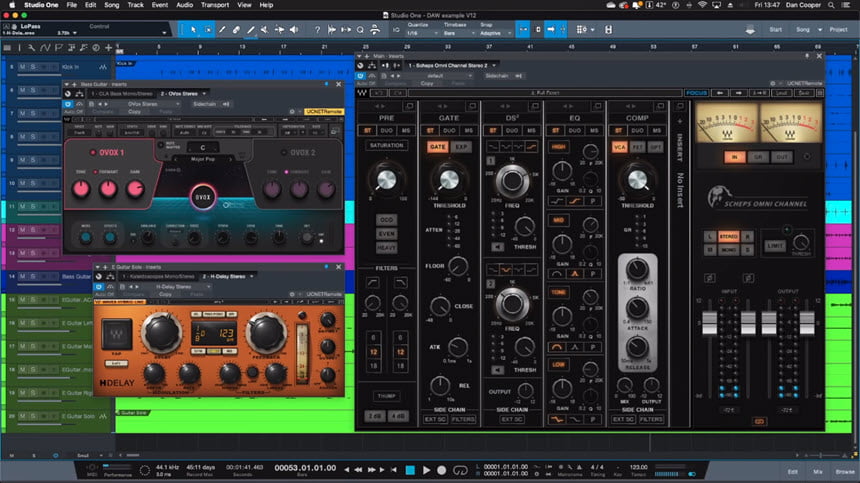
Task: Solo the Bass Guitar track
Action: tap(32, 276)
